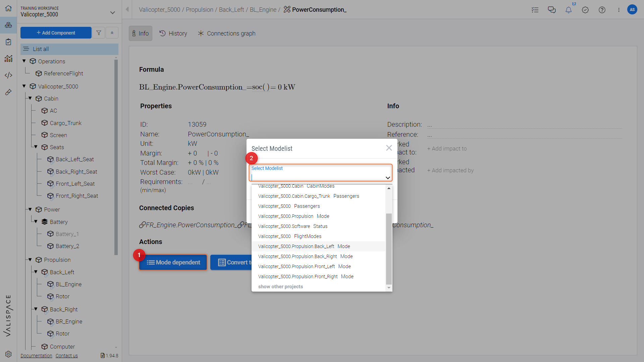Toggle the Select Modelist dropdown arrow
644x362 pixels.
(x=388, y=178)
